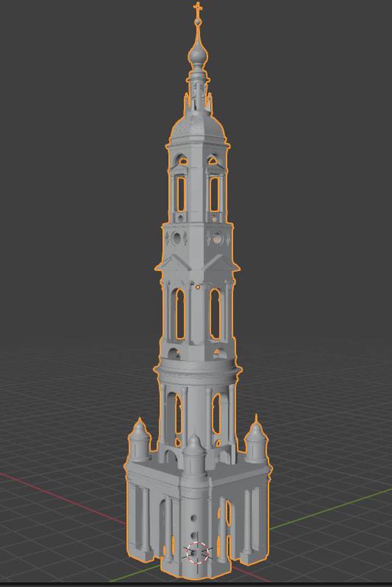Click the upper-right tall window of the belfry
This screenshot has height=587, width=392.
click(x=214, y=194)
